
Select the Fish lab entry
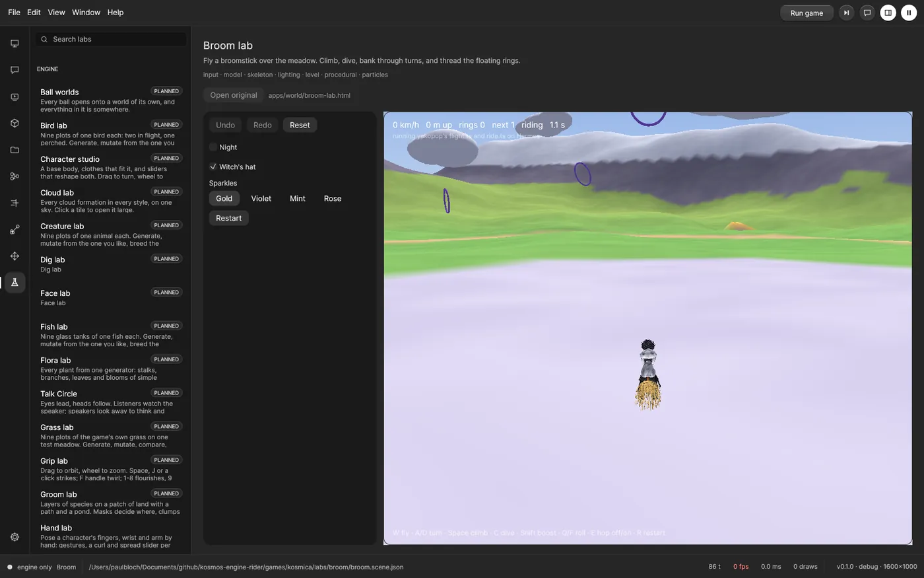tap(110, 334)
